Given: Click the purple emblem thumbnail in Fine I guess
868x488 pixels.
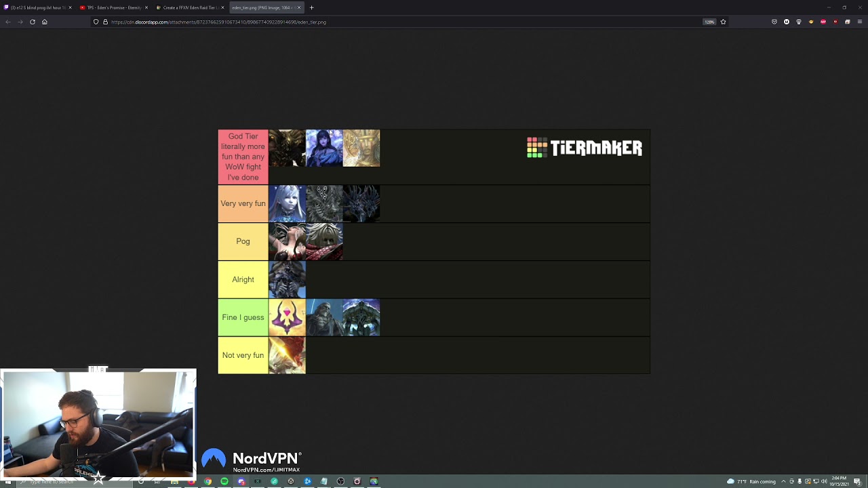Looking at the screenshot, I should (x=287, y=317).
